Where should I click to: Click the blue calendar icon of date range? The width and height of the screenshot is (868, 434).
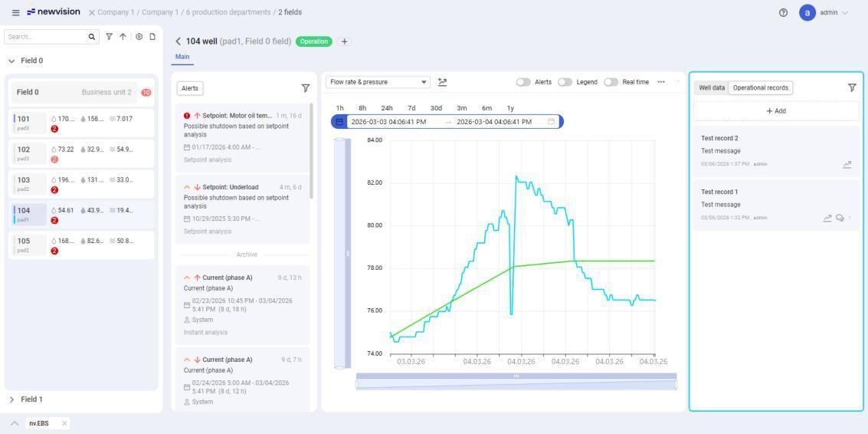point(339,122)
